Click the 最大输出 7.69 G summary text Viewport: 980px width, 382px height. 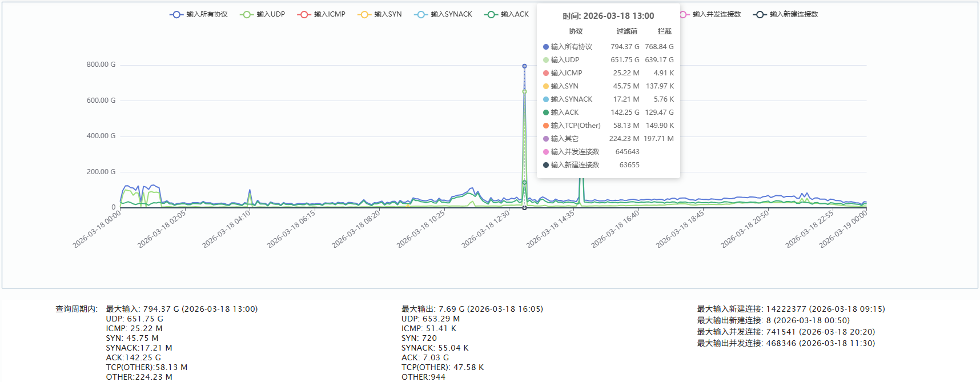[472, 309]
